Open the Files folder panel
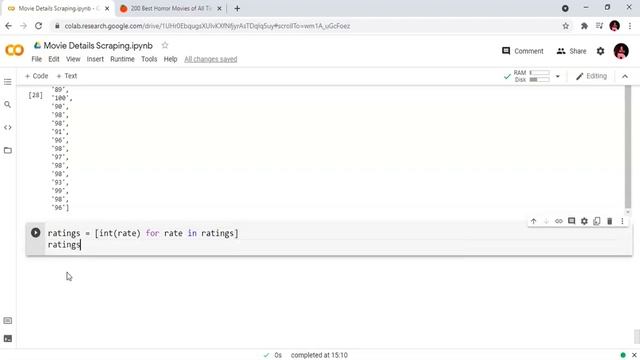Image resolution: width=640 pixels, height=360 pixels. (x=8, y=151)
